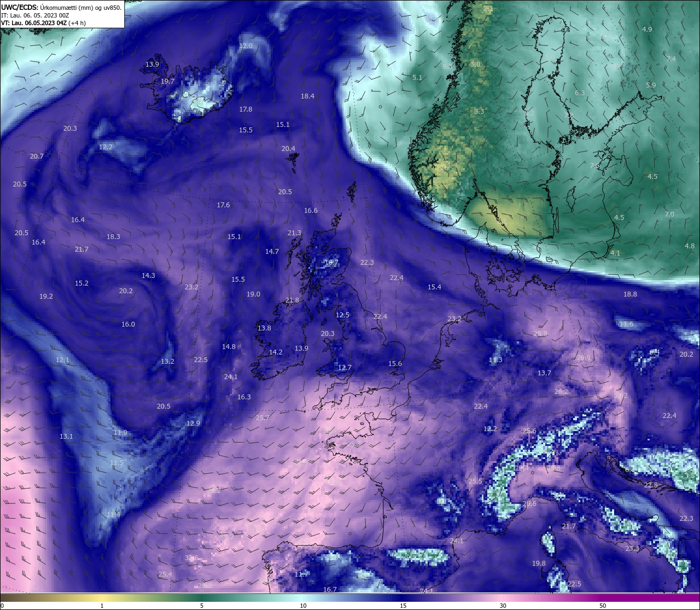
Task: Click the 'VT: Lau. 06.05.2023 04Z (+4 h)' line
Action: [x=43, y=23]
